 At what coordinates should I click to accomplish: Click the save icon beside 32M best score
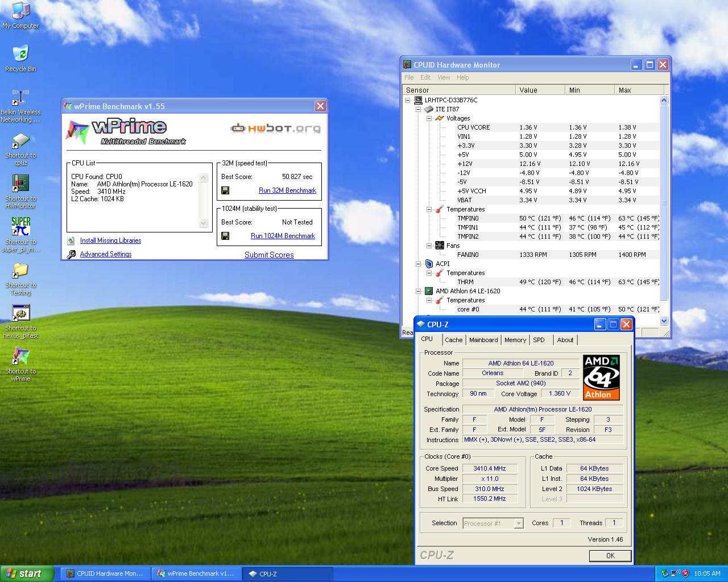click(x=225, y=190)
